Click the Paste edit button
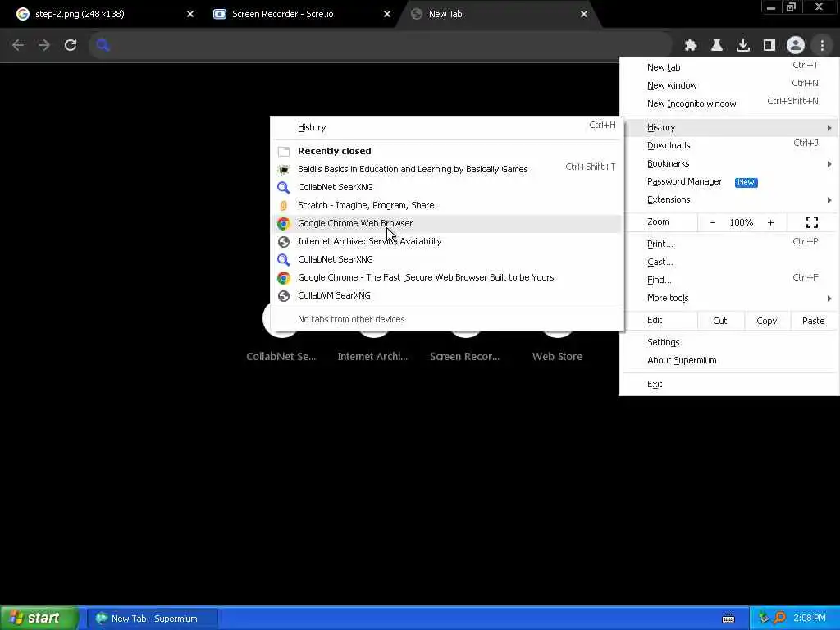This screenshot has height=630, width=840. click(813, 321)
